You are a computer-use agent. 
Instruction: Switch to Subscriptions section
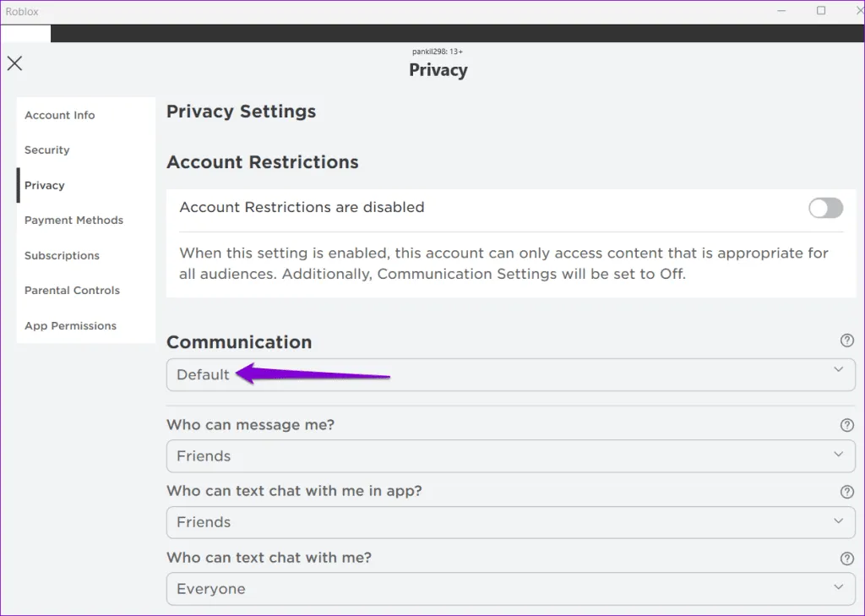tap(62, 255)
